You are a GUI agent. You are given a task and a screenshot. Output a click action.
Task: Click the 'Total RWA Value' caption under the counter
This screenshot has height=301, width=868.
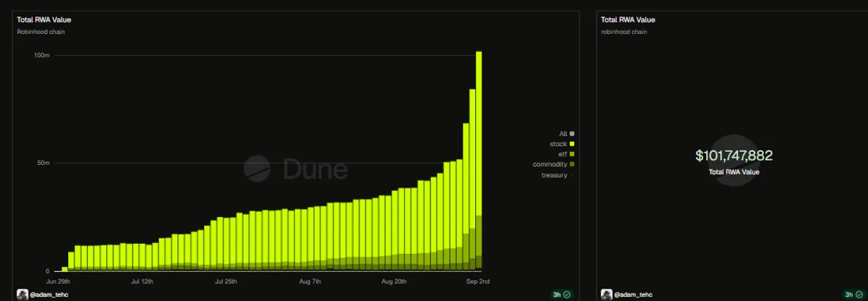tap(734, 171)
